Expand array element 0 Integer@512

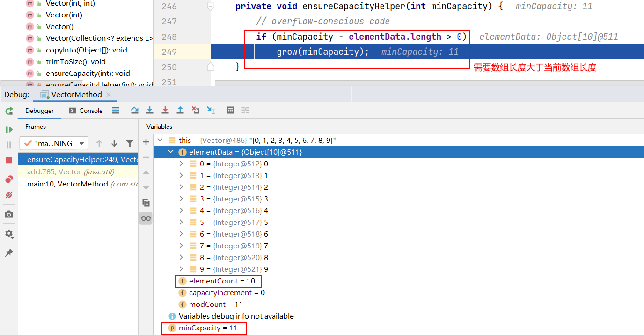(182, 164)
